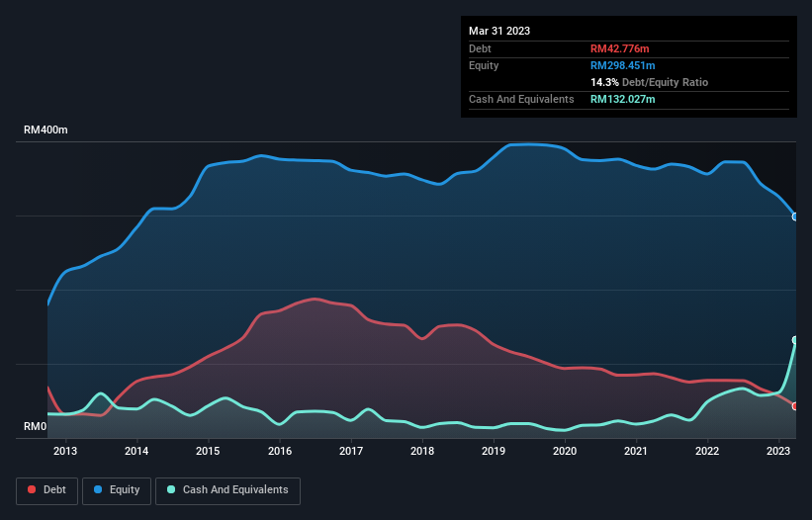Screen dimensions: 812x520
Task: Click the red Debt endpoint marker
Action: click(795, 406)
